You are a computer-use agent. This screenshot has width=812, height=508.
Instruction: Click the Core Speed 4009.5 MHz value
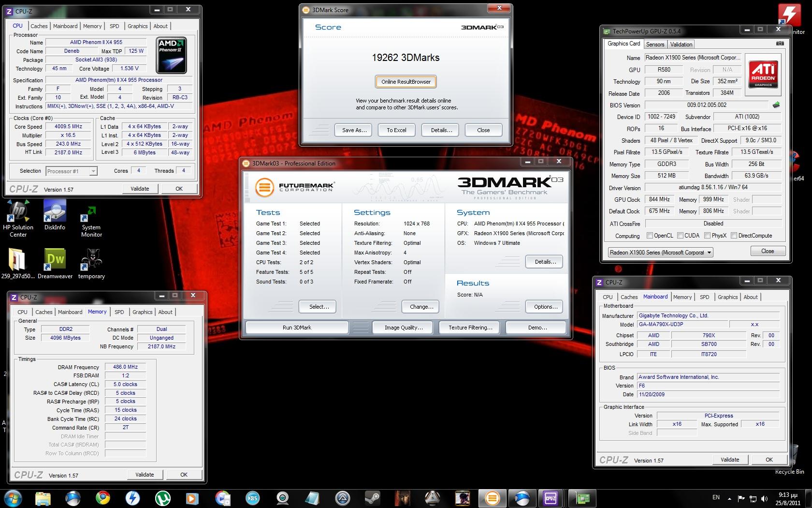(x=68, y=126)
